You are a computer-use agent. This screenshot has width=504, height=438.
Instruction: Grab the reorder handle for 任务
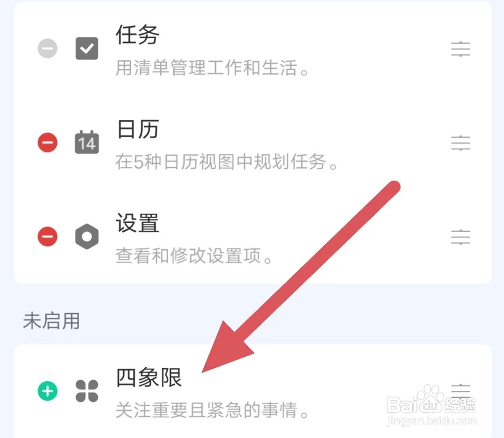(x=460, y=49)
